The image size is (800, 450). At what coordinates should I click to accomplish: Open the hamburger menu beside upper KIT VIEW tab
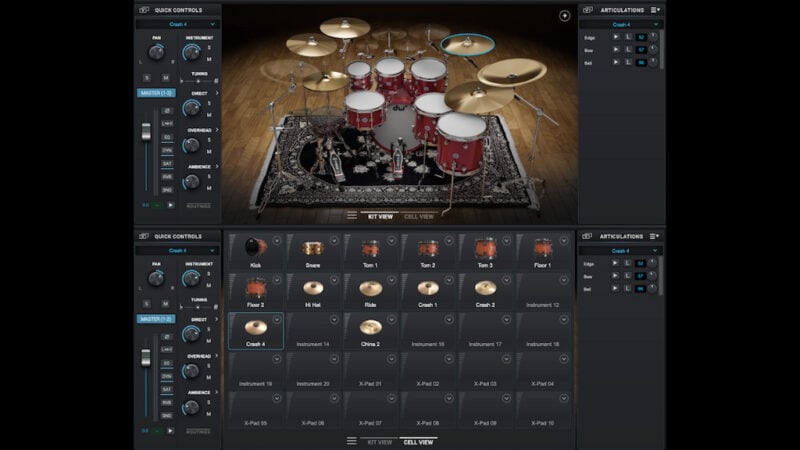click(x=352, y=215)
